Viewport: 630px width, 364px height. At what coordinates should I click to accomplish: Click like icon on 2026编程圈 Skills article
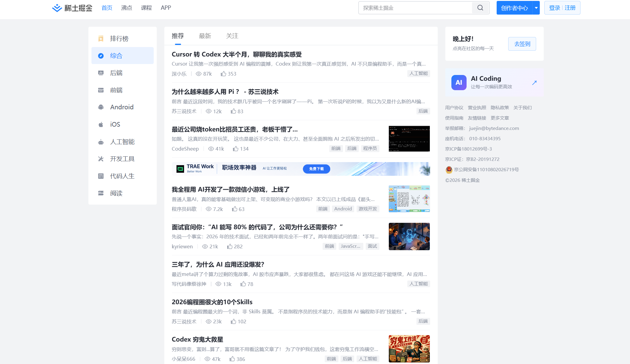[x=233, y=321]
